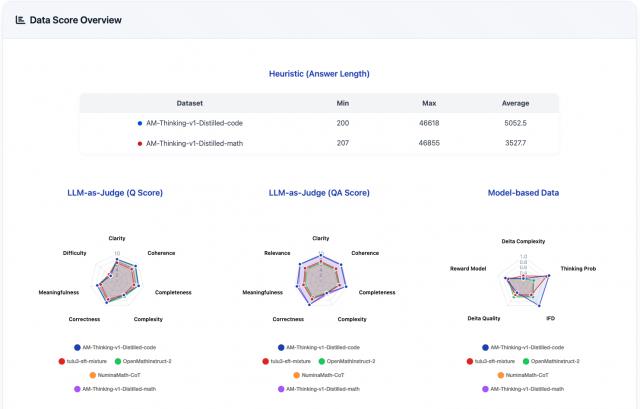Toggle OpenMathInstruct-2 legend under Model-based Data chart
This screenshot has height=409, width=640.
pyautogui.click(x=551, y=361)
